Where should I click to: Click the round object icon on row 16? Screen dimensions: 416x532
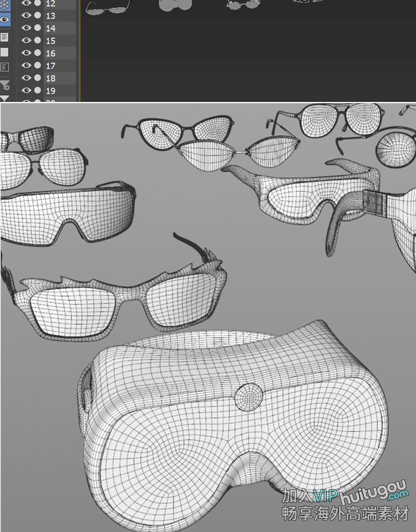pyautogui.click(x=38, y=53)
